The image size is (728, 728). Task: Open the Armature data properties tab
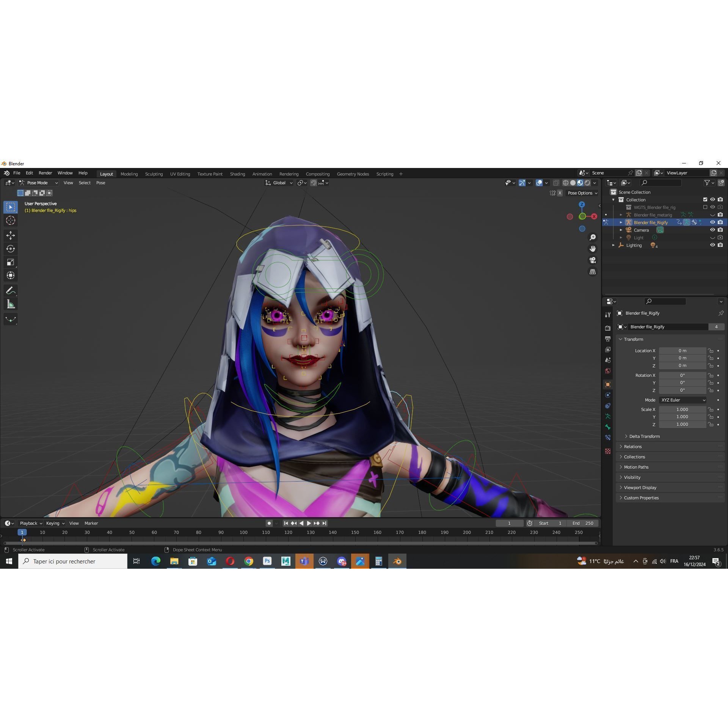608,416
